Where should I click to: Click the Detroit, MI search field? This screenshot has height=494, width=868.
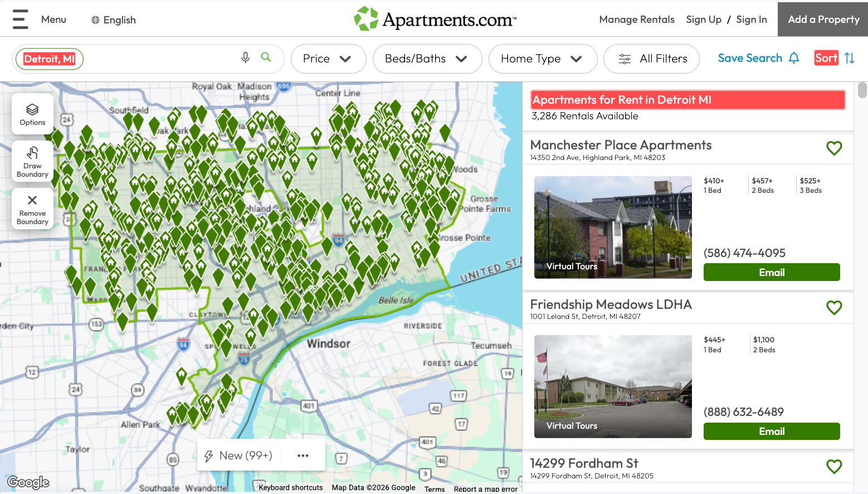[148, 59]
